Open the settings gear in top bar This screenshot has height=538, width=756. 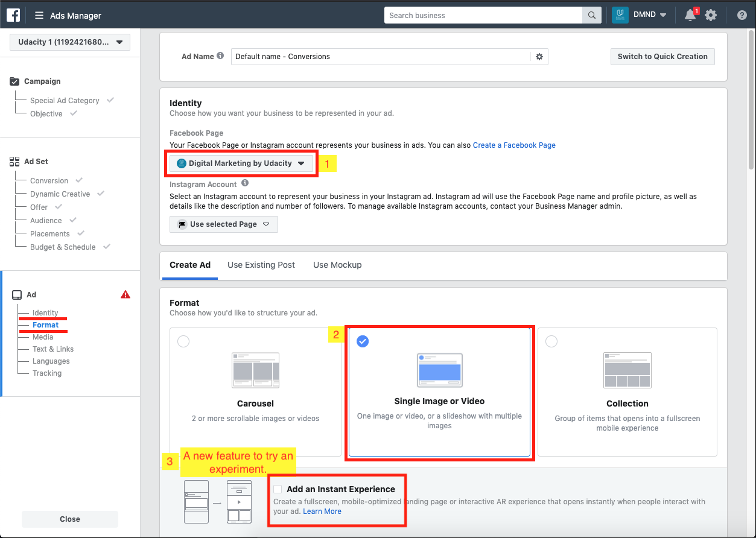coord(711,15)
